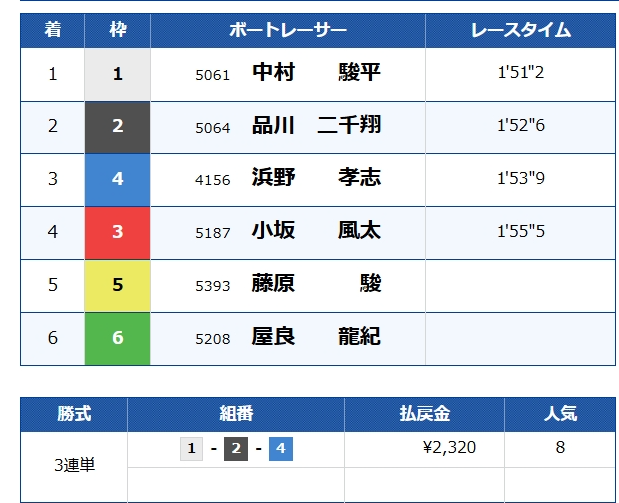Click the black lane 2 badge
The width and height of the screenshot is (619, 503).
(117, 126)
